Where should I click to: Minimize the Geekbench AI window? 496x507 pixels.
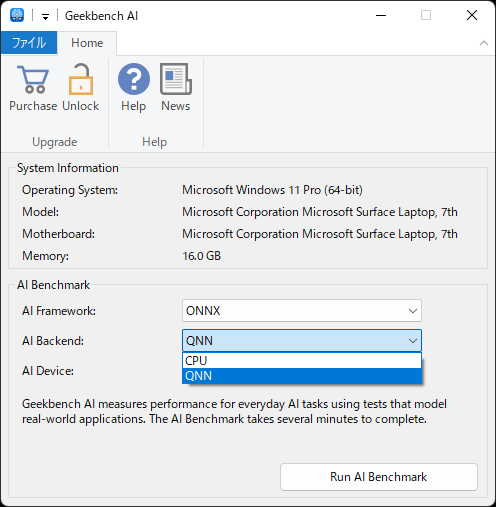click(381, 15)
